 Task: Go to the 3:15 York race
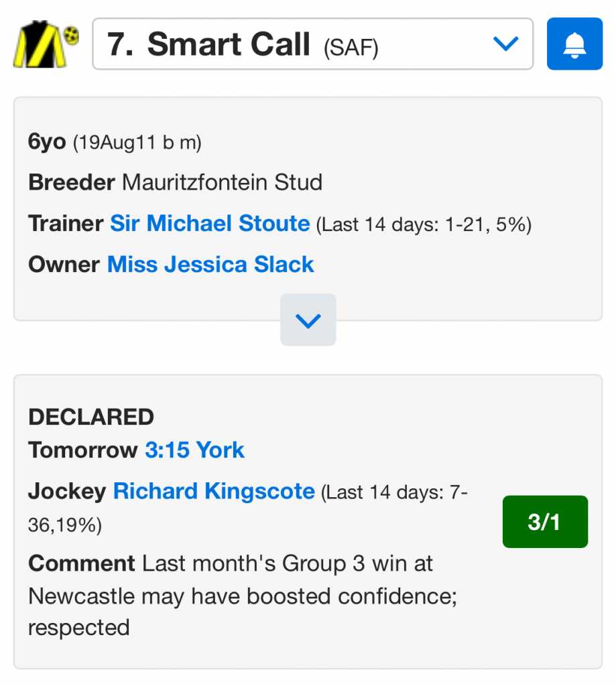point(194,450)
